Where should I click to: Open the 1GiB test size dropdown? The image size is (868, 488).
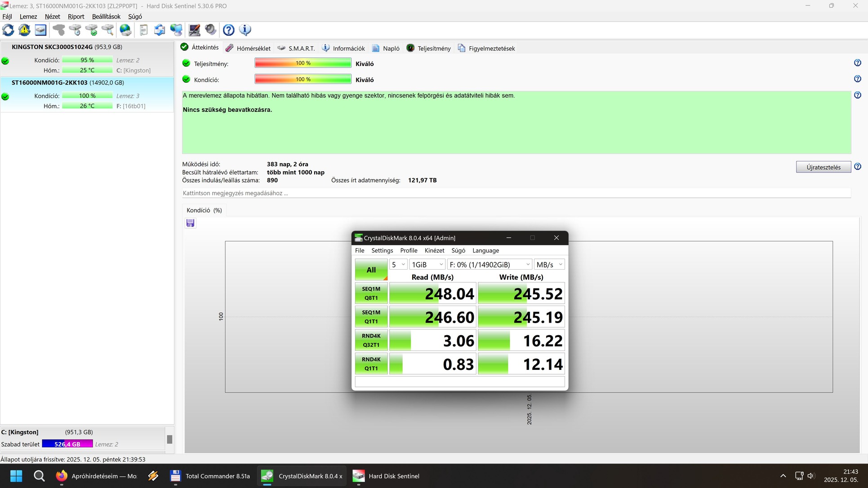point(427,265)
